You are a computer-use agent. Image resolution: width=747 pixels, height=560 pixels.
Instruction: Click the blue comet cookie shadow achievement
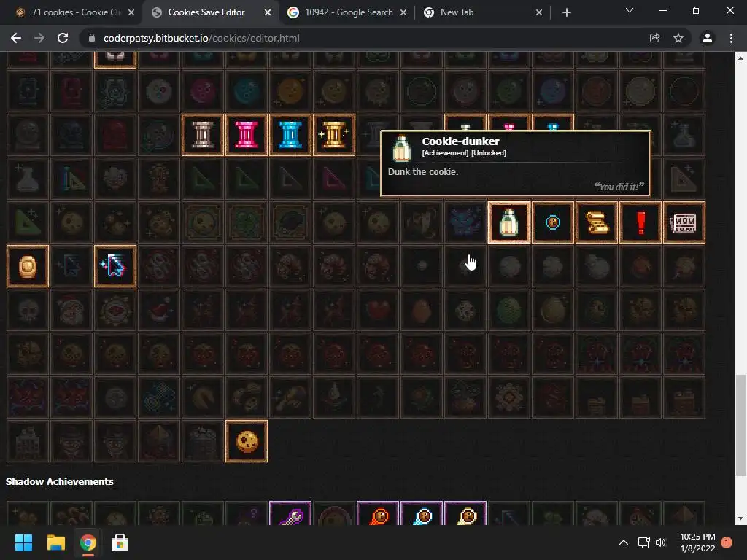422,513
